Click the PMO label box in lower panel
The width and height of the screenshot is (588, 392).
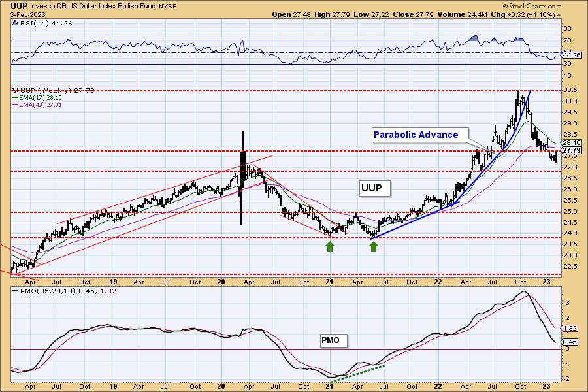tap(333, 340)
